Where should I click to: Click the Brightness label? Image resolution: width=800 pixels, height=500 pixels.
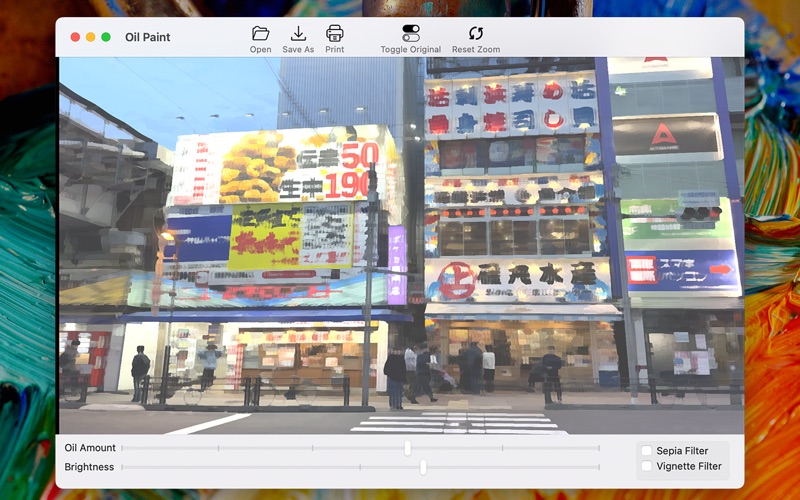89,467
